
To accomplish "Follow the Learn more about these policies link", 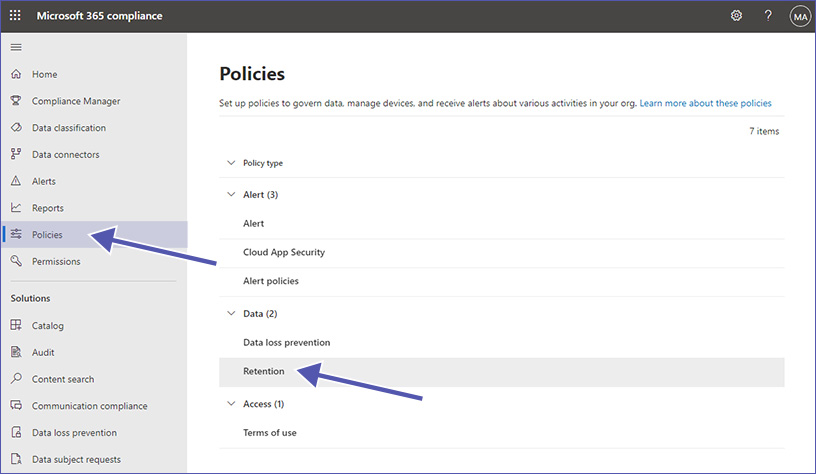I will click(705, 103).
